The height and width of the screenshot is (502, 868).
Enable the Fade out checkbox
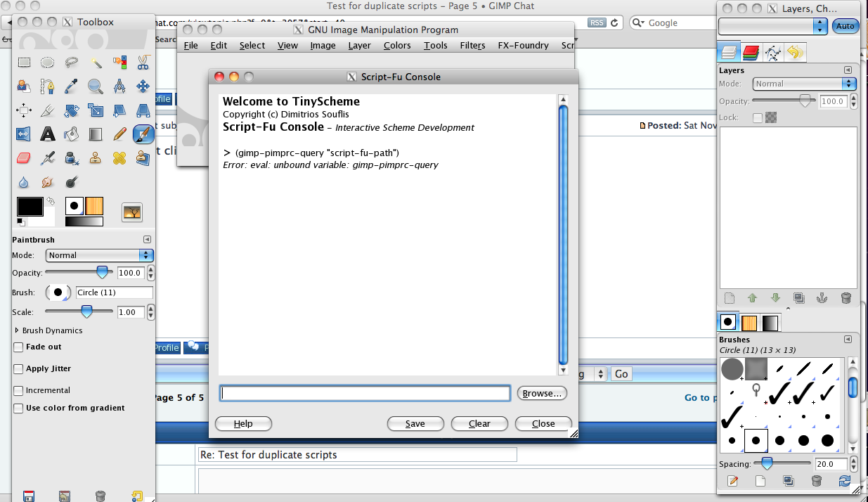tap(19, 347)
